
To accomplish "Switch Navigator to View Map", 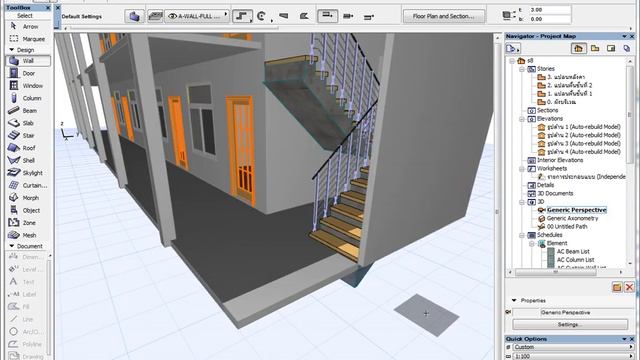I will [x=595, y=49].
